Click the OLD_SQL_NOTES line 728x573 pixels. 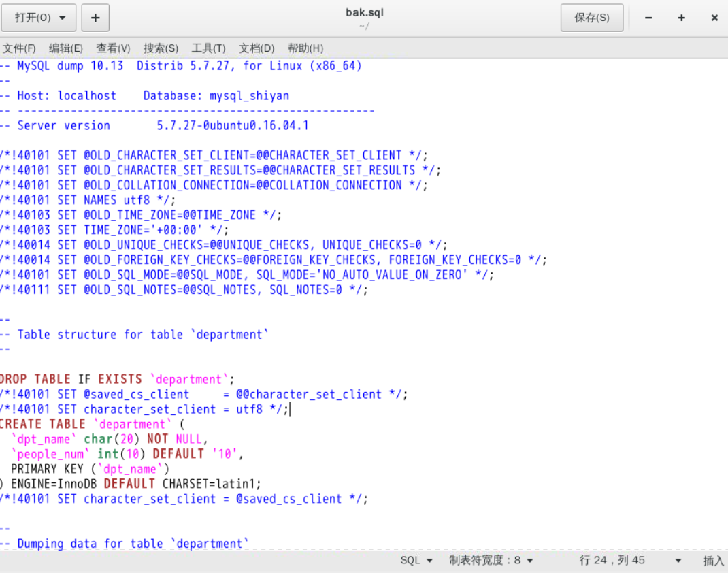(184, 290)
